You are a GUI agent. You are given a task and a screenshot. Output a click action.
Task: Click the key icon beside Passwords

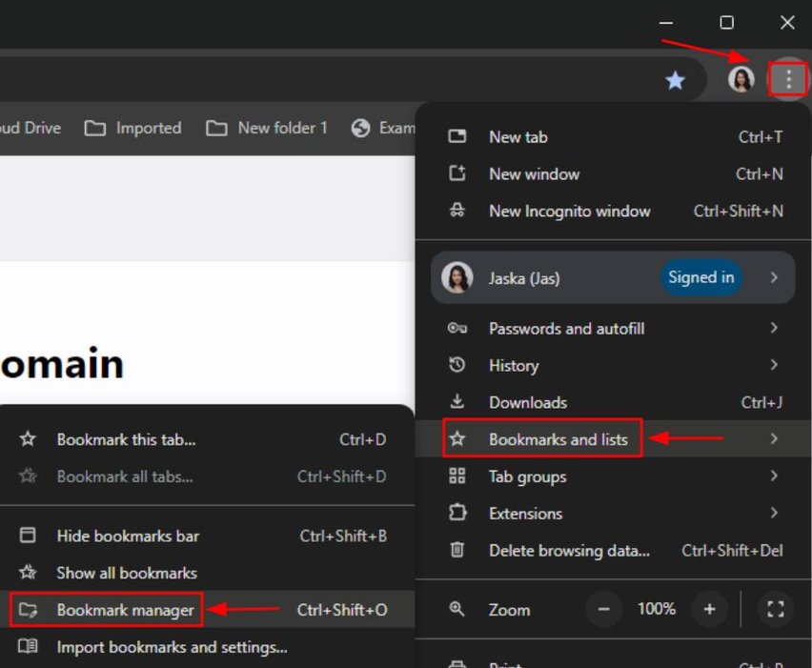(457, 329)
